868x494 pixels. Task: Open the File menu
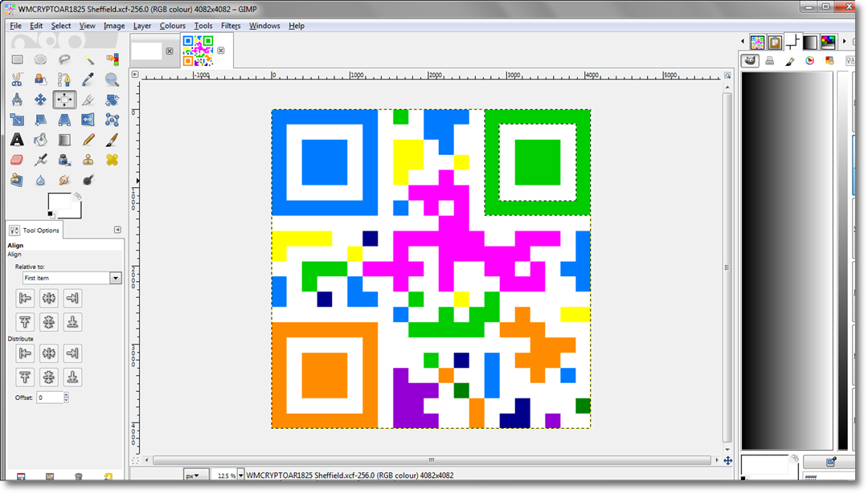[15, 26]
